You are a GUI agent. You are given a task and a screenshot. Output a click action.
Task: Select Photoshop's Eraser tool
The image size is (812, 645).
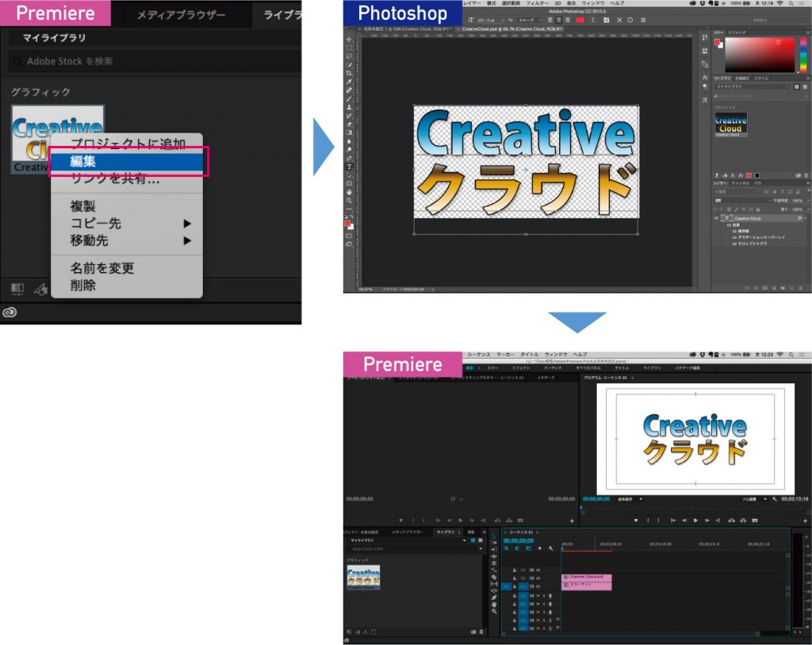(x=349, y=125)
